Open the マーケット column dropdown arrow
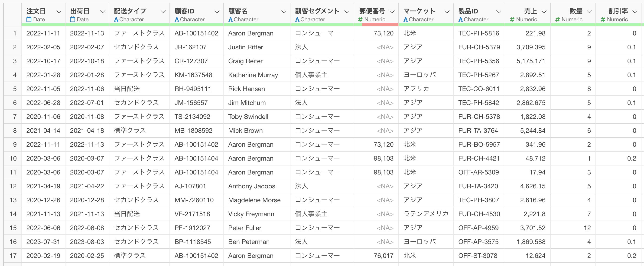Image resolution: width=644 pixels, height=266 pixels. 447,12
